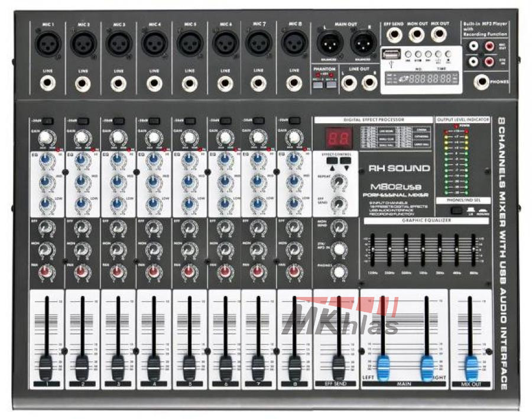Click the channel 5 GAIN knob
The image size is (532, 419).
point(189,138)
